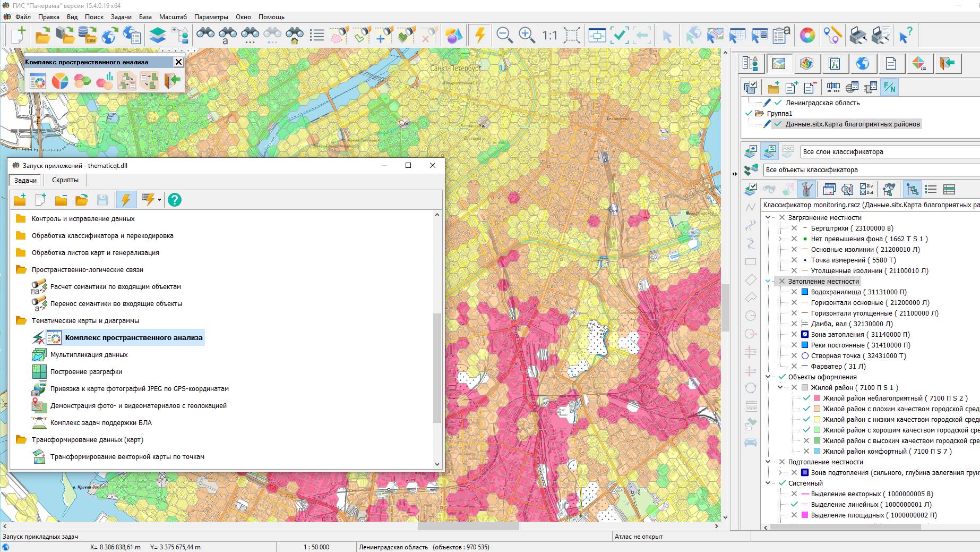Toggle visibility check for Группа1

749,113
